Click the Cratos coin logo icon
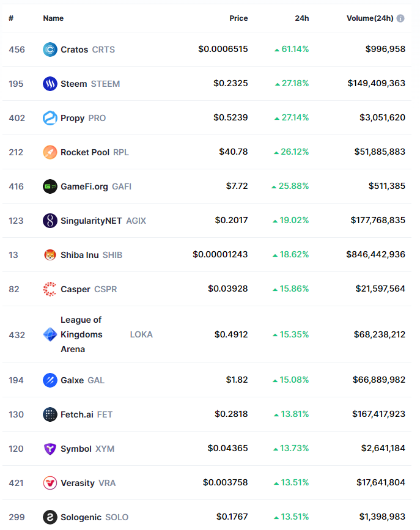This screenshot has height=530, width=420. coord(50,50)
